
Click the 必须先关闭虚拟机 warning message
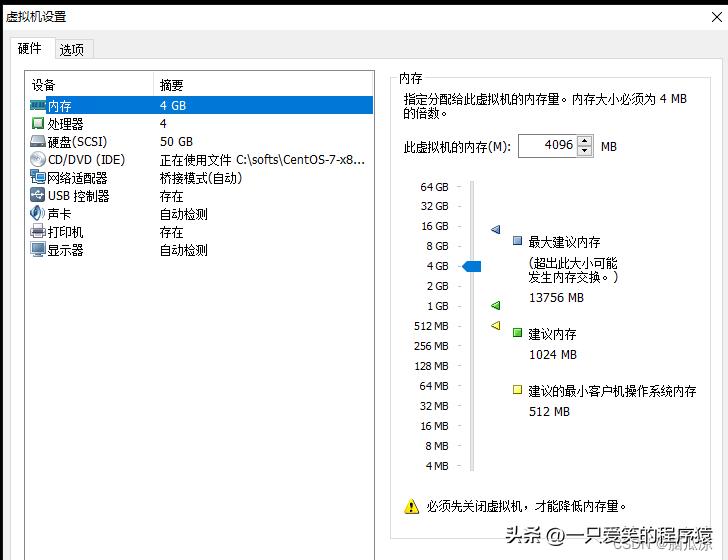pyautogui.click(x=526, y=506)
